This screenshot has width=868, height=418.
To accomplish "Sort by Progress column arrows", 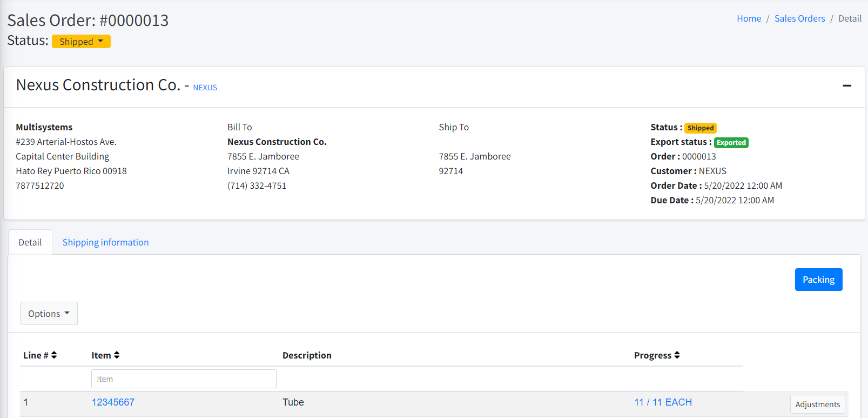I will [x=677, y=355].
